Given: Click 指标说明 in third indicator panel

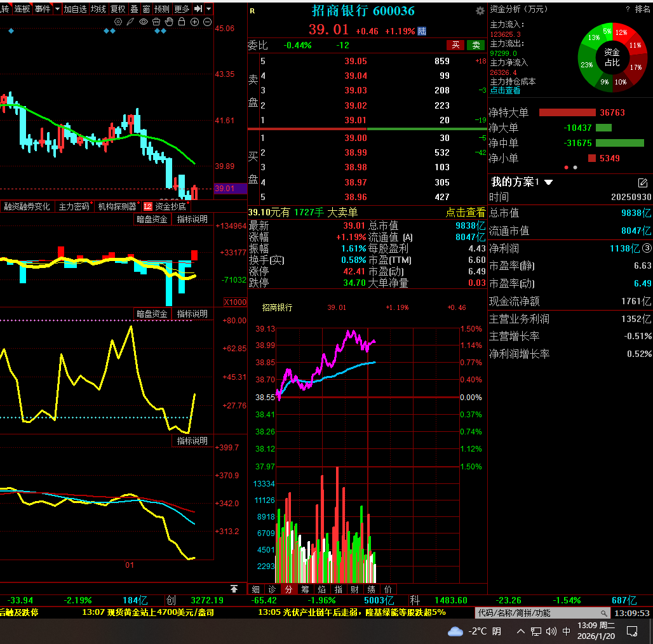Looking at the screenshot, I should tap(192, 441).
